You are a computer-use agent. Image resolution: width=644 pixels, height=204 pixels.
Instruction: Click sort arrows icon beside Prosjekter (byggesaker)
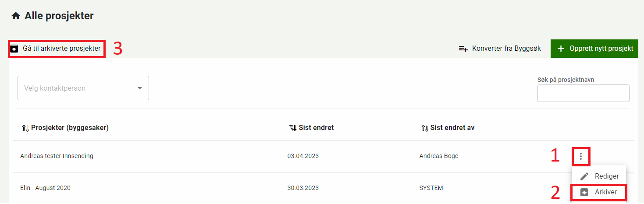25,128
